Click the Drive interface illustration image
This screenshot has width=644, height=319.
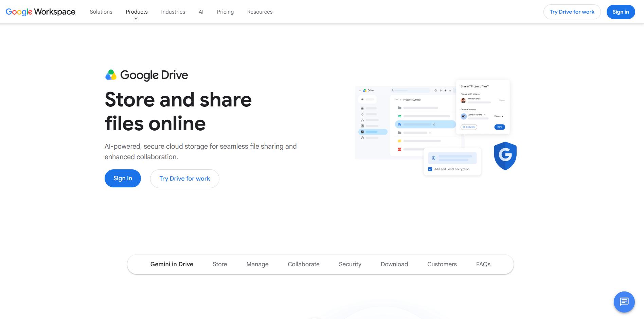[x=436, y=128]
